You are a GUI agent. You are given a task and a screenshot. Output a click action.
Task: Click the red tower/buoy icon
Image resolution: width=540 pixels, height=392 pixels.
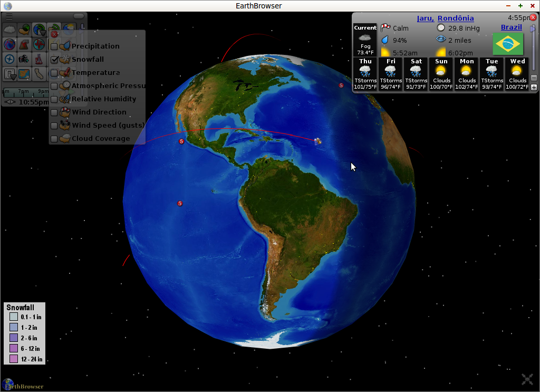[39, 59]
